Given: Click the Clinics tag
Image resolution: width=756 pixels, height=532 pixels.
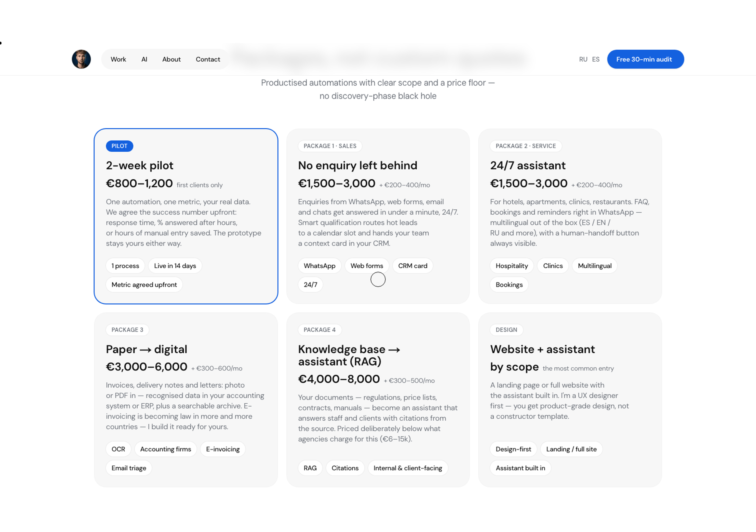Looking at the screenshot, I should click(x=553, y=266).
